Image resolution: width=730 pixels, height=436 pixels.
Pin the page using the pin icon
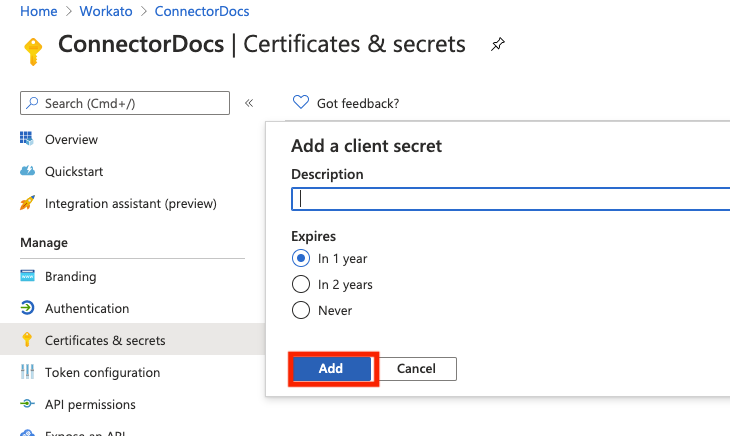tap(497, 45)
